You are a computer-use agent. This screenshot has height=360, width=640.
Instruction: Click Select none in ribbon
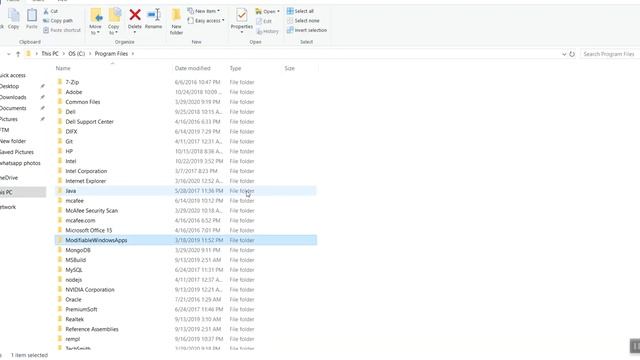pos(303,20)
